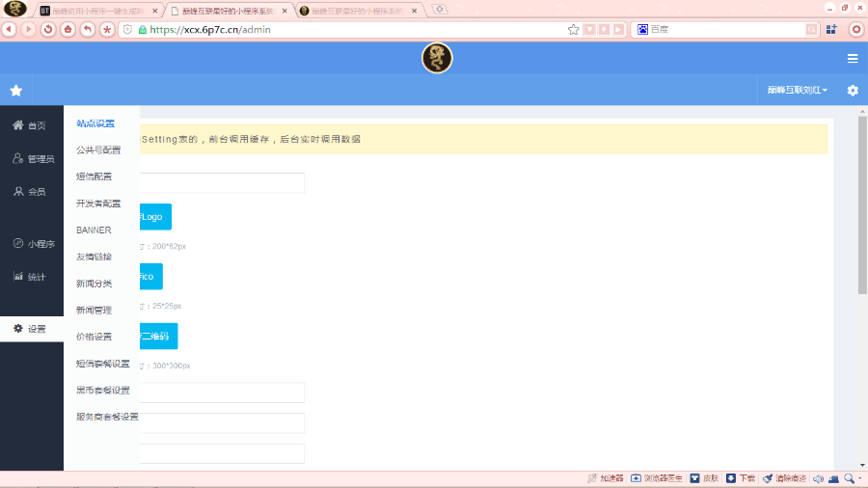Click the 二维码 upload button
Viewport: 868px width, 488px height.
tap(158, 337)
